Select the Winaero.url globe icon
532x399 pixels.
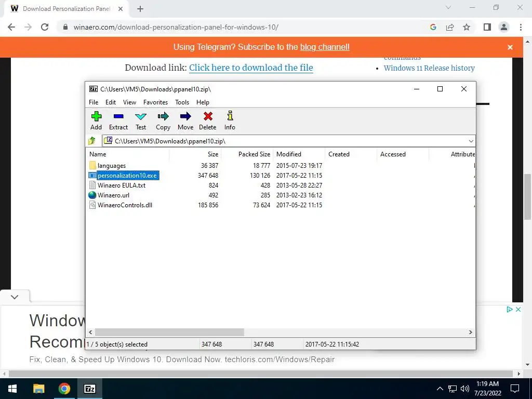coord(92,195)
